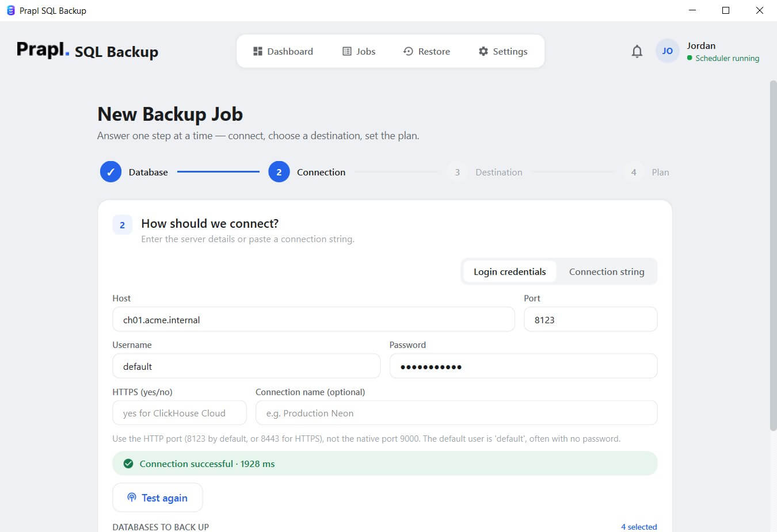The image size is (777, 532).
Task: Click the '4 selected' count
Action: click(639, 527)
